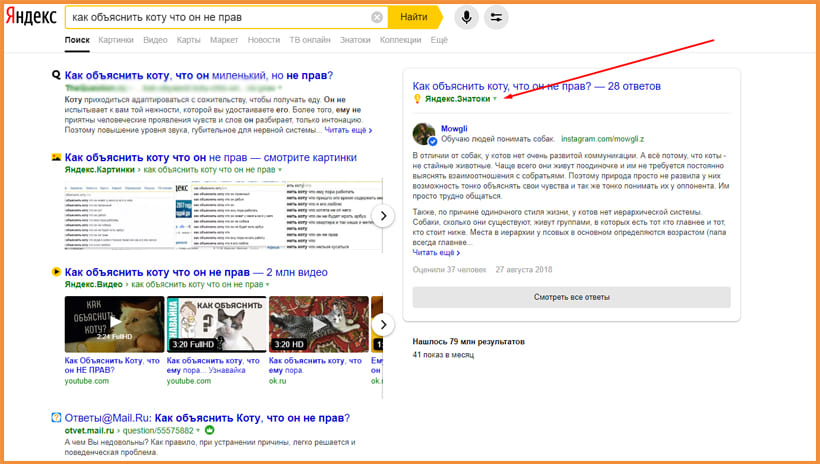This screenshot has width=820, height=464.
Task: Expand the Ещё menu
Action: pyautogui.click(x=439, y=40)
